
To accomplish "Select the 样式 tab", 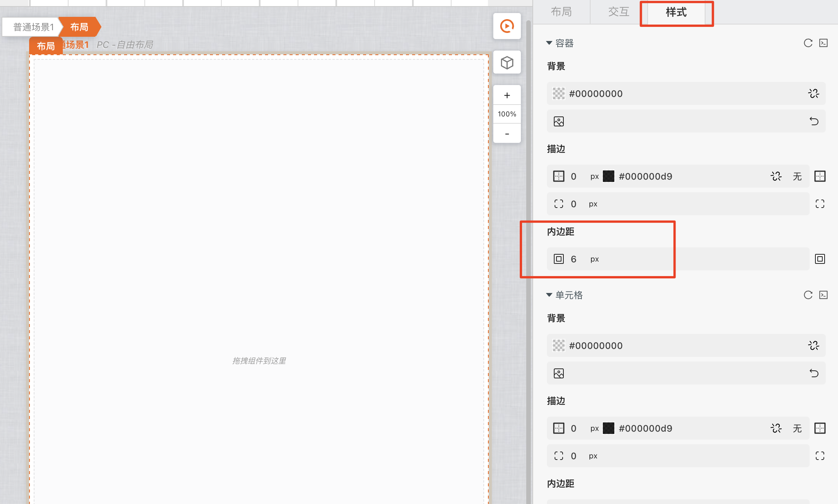I will point(676,12).
